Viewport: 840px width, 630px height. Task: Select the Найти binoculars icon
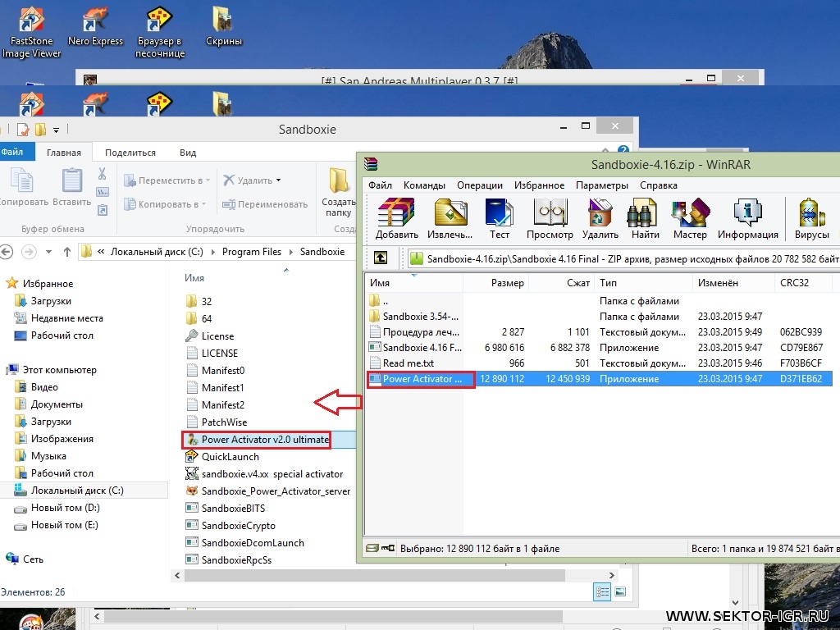tap(645, 218)
